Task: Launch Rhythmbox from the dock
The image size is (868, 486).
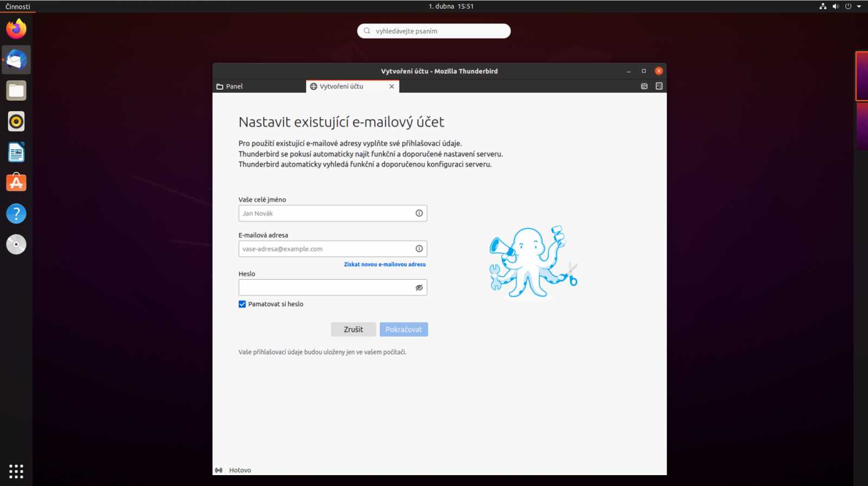Action: [x=16, y=122]
